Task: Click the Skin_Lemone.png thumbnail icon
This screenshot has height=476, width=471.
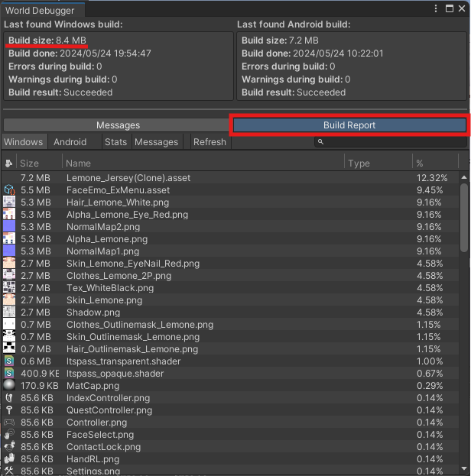Action: (9, 300)
